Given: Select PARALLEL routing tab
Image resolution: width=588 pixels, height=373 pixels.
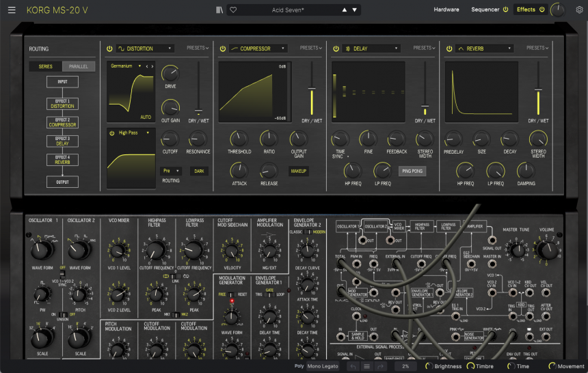Looking at the screenshot, I should pyautogui.click(x=79, y=66).
